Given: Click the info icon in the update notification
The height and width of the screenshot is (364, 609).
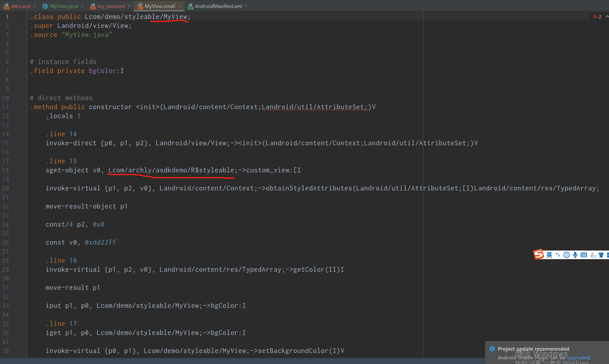Looking at the screenshot, I should point(492,349).
